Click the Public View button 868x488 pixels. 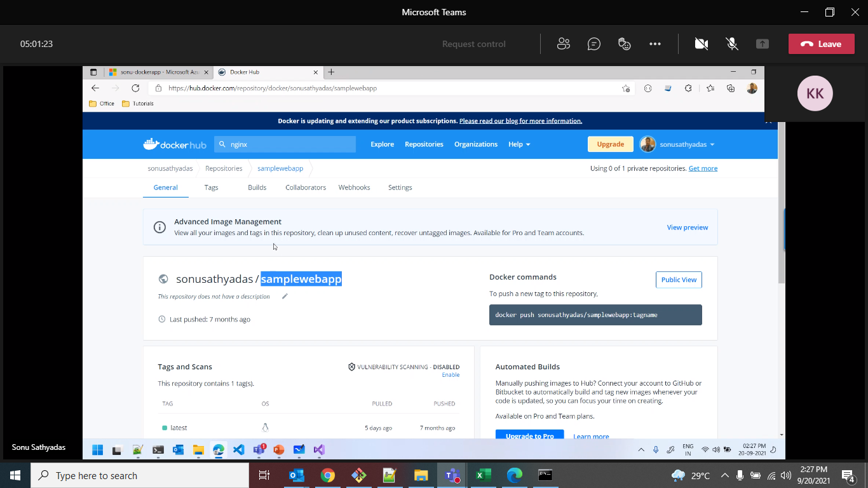coord(679,280)
